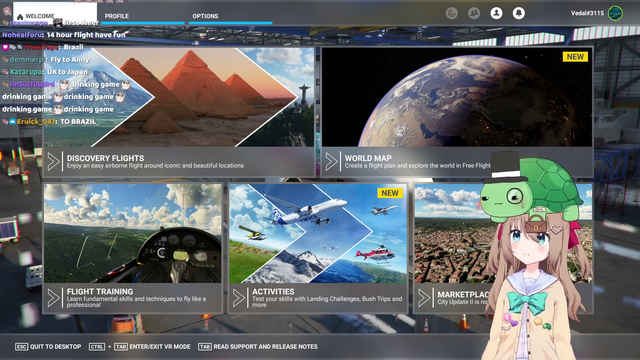Click the Vedal#3115 avatar icon
This screenshot has height=360, width=640.
click(615, 13)
